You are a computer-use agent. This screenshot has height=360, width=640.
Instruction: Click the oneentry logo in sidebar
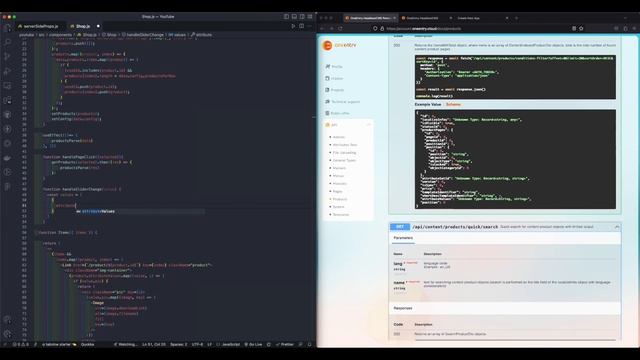pos(340,45)
